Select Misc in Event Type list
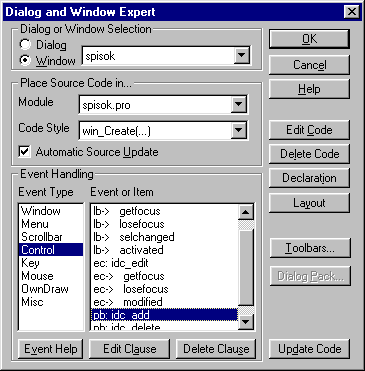Screen dimensions: 365x371 coord(51,302)
